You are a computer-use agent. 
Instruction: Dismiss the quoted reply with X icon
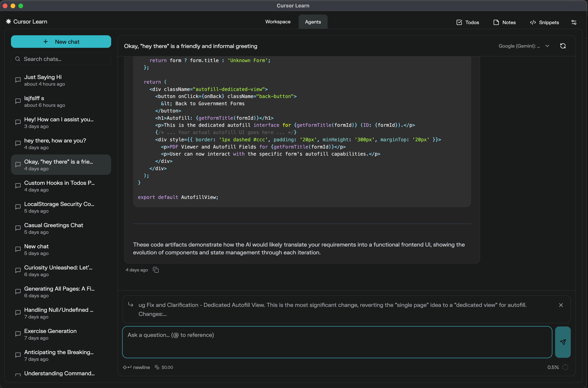561,305
